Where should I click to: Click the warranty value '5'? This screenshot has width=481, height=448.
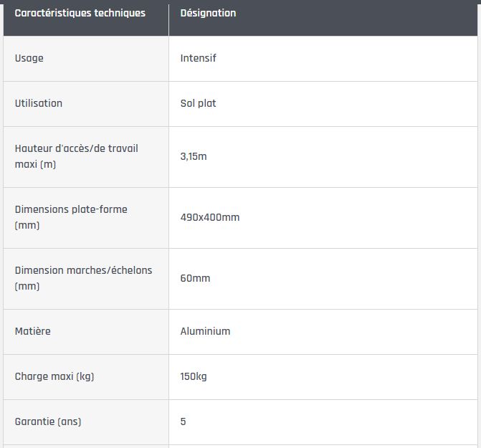pos(183,421)
